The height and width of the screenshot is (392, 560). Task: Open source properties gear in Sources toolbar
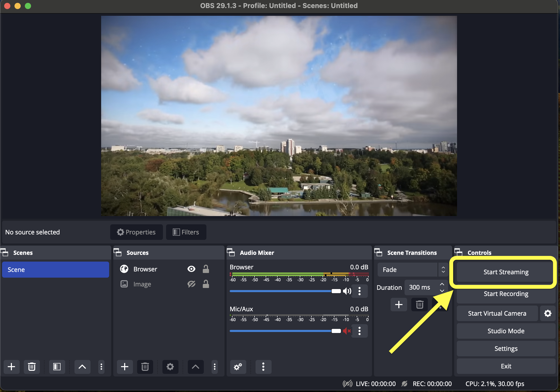(x=170, y=366)
